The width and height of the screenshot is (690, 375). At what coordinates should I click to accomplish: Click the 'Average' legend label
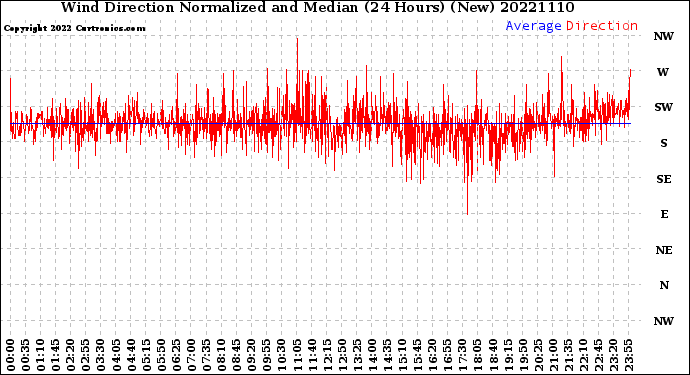coord(533,26)
